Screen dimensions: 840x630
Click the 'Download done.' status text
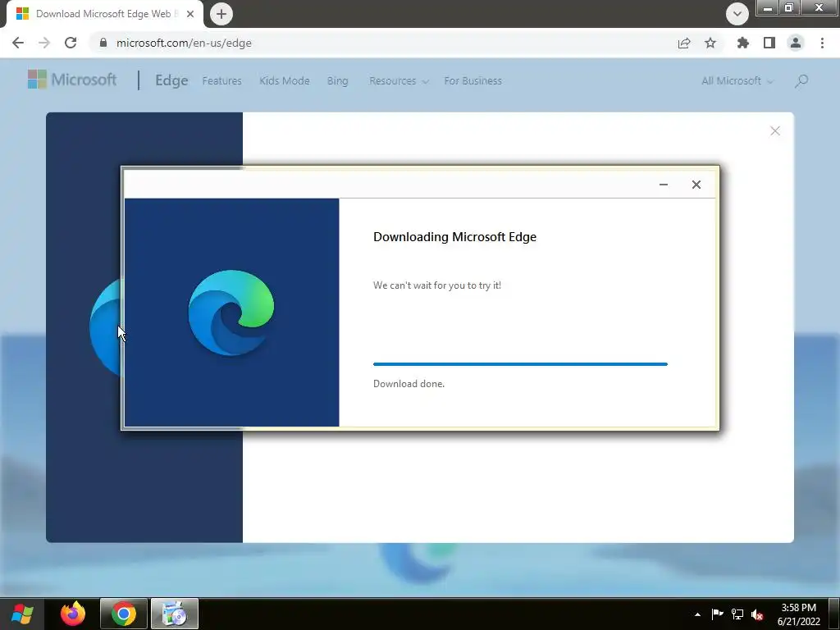pos(409,384)
